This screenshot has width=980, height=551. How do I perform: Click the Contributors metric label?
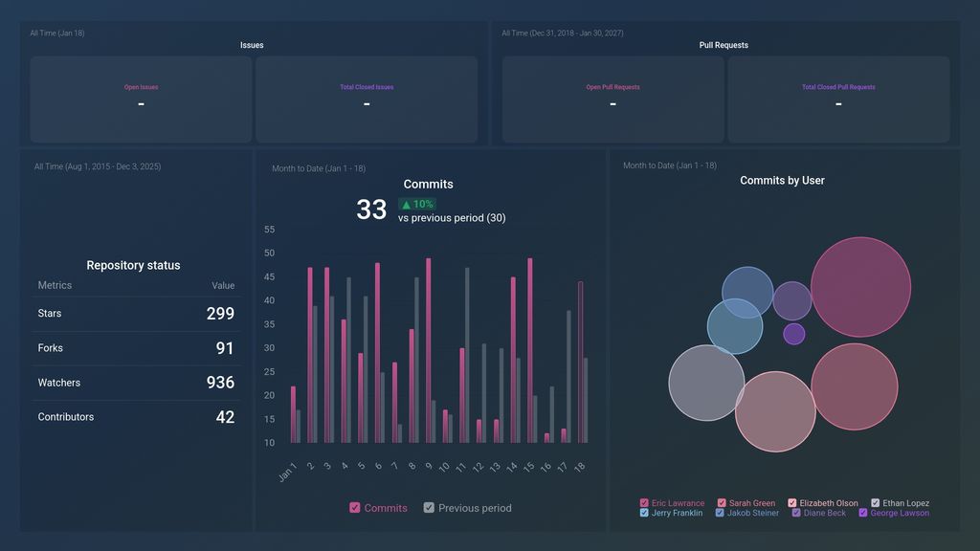click(x=66, y=417)
